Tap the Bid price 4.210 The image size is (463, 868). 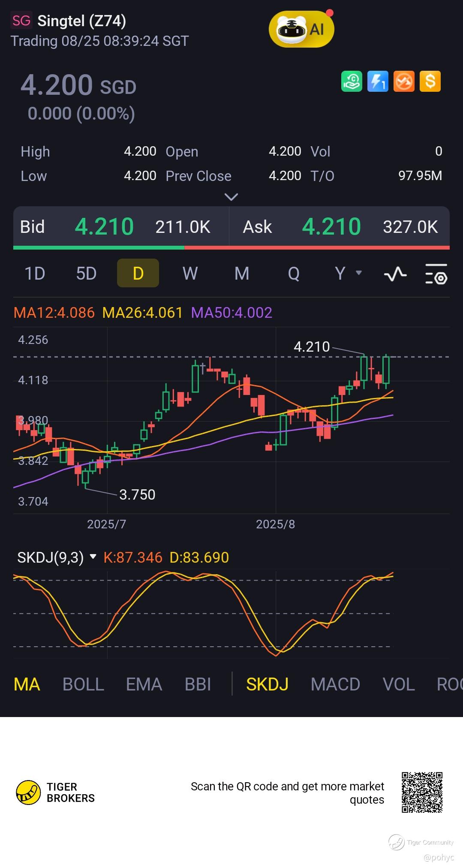tap(104, 226)
